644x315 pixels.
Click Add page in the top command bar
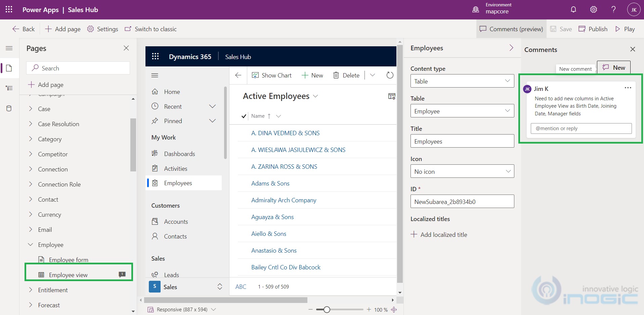click(x=62, y=29)
